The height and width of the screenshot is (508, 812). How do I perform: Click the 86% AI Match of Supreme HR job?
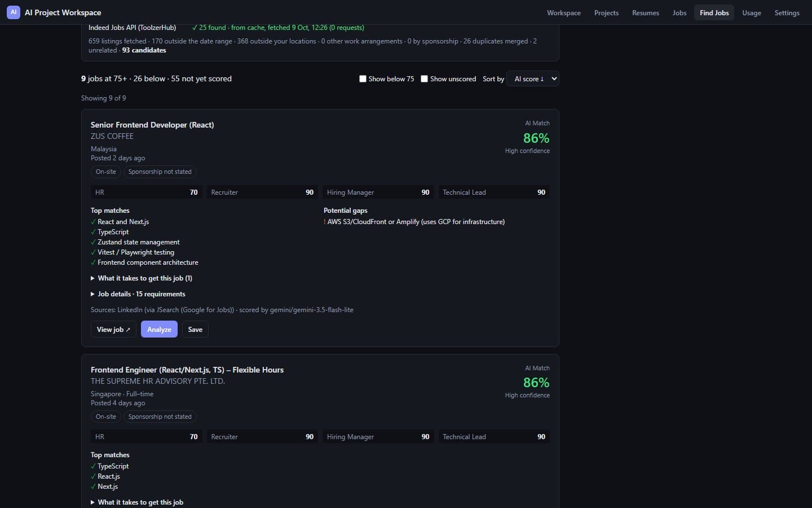pyautogui.click(x=536, y=383)
